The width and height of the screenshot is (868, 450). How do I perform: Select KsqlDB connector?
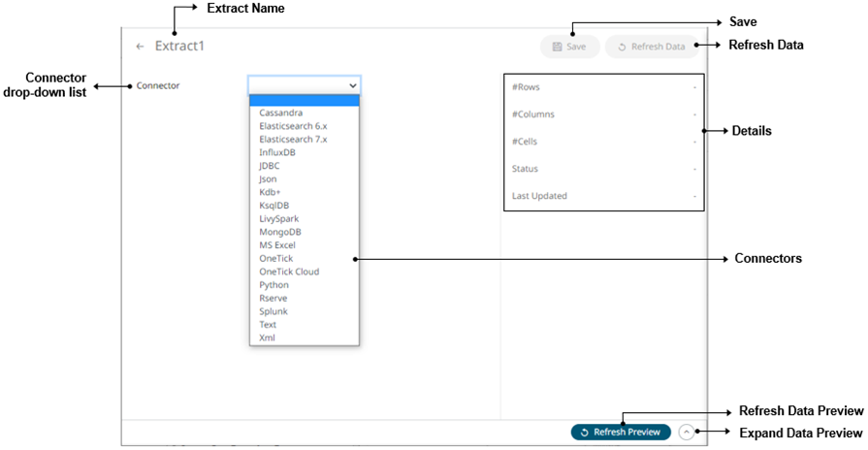tap(305, 206)
